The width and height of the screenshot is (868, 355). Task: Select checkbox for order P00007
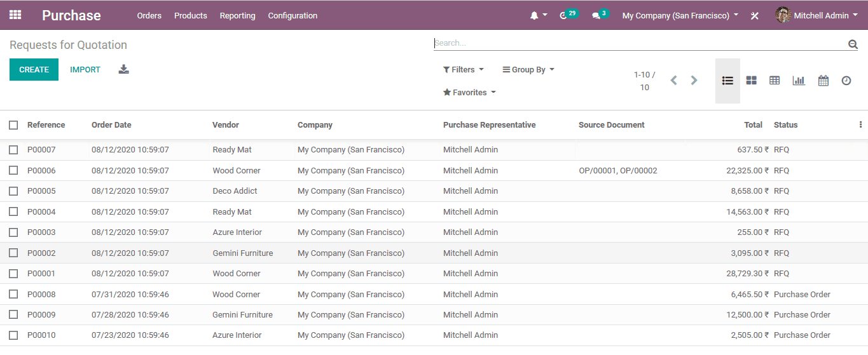pyautogui.click(x=13, y=150)
